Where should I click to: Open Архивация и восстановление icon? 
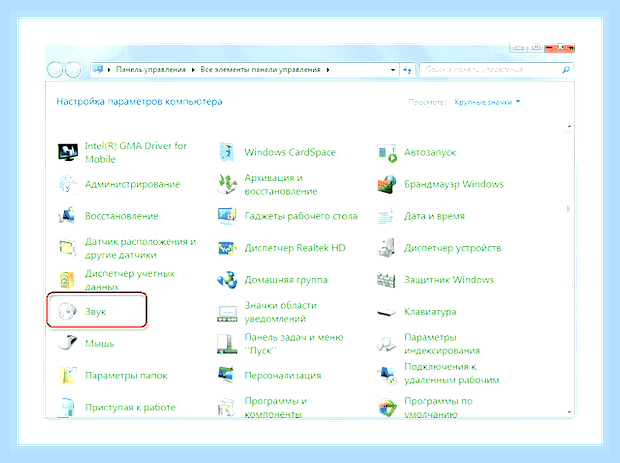[227, 184]
